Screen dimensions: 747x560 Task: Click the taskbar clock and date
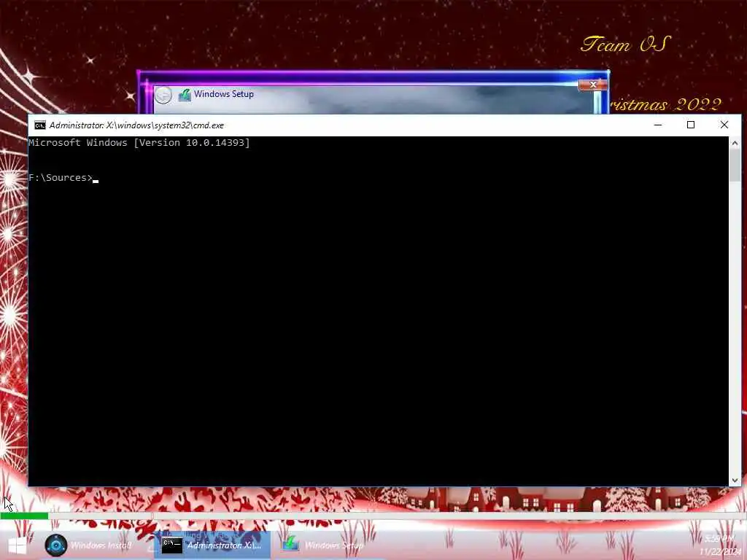[720, 545]
